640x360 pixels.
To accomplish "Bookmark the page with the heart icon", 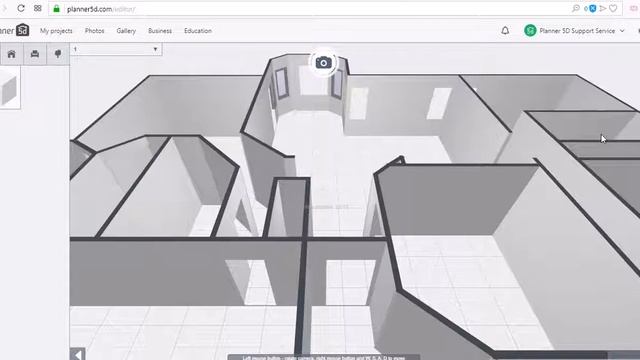I will pos(613,8).
